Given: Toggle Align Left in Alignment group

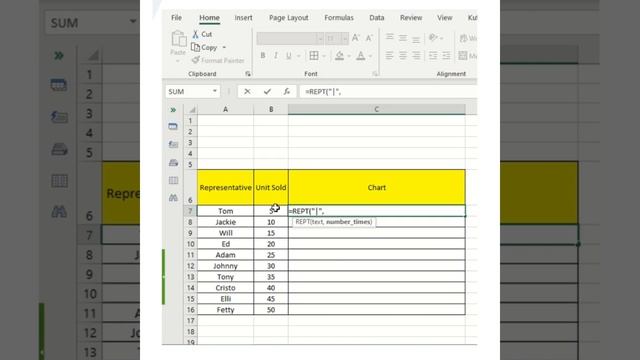Looking at the screenshot, I should (390, 56).
